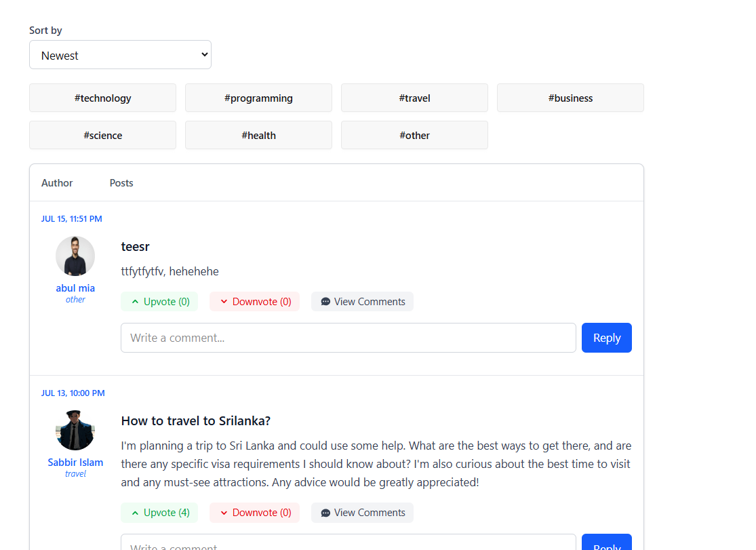Screen dimensions: 756x550
Task: Upvote the Srilanka travel post
Action: pyautogui.click(x=159, y=513)
